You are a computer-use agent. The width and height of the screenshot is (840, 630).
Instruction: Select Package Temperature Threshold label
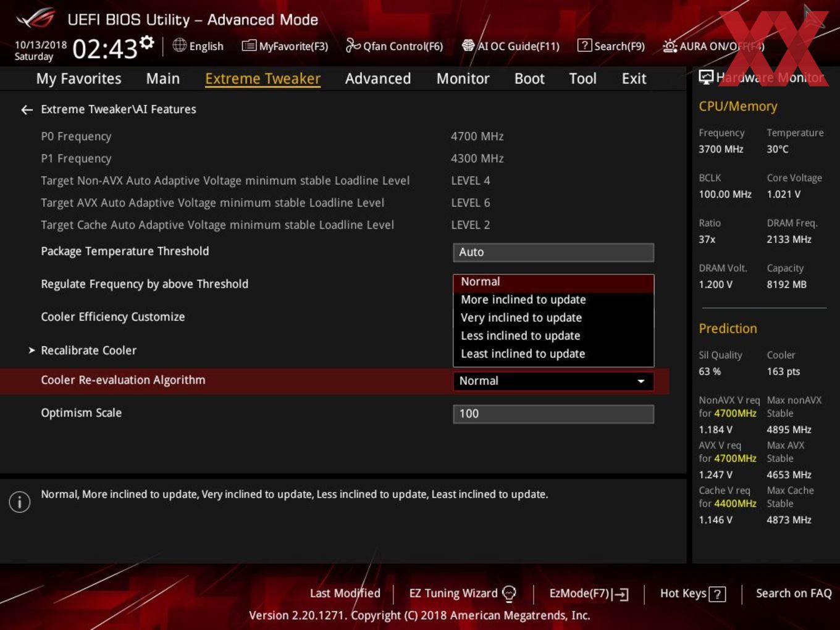point(125,251)
